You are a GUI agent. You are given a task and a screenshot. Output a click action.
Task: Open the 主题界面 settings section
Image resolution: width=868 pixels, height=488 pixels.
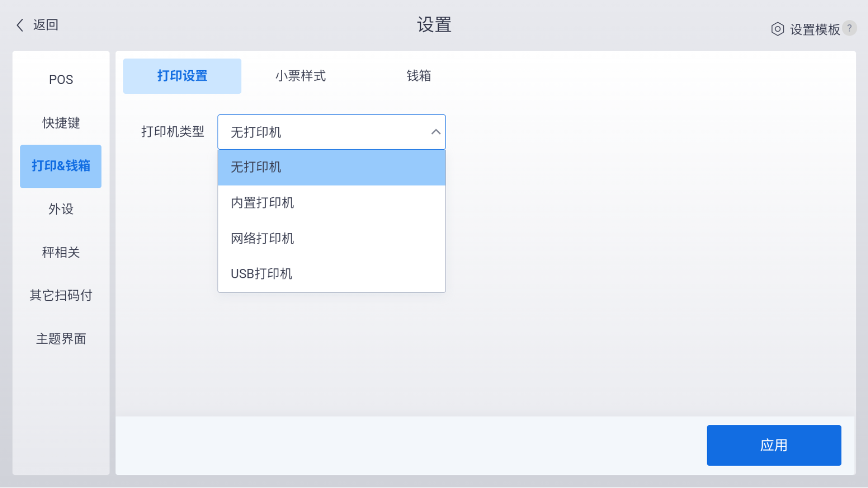tap(61, 339)
